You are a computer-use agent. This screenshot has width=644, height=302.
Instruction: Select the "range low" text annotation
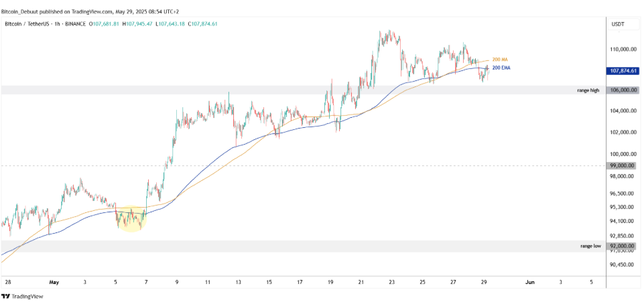tap(591, 246)
